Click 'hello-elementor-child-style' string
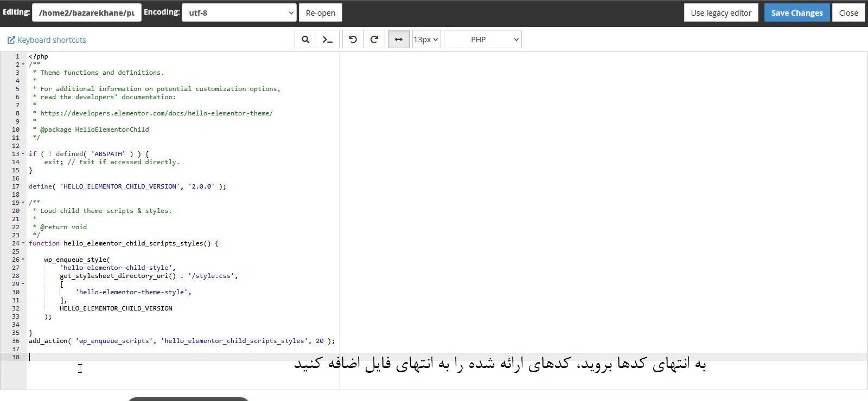The image size is (868, 401). click(x=116, y=268)
